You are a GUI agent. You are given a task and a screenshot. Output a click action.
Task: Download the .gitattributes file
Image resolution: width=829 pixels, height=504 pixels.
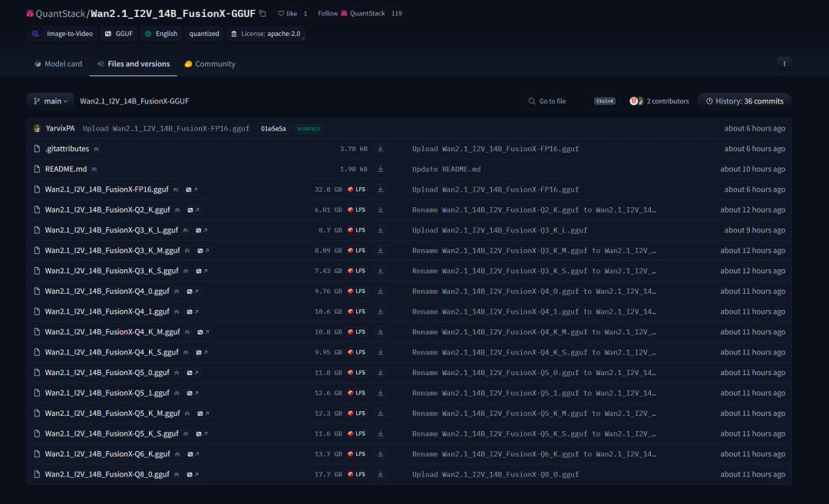click(x=380, y=149)
